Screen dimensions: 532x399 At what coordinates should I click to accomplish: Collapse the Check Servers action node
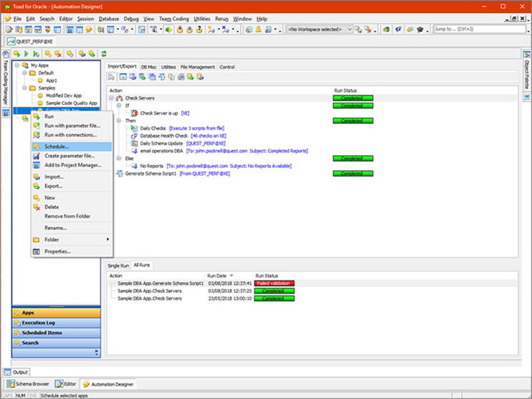pyautogui.click(x=111, y=98)
